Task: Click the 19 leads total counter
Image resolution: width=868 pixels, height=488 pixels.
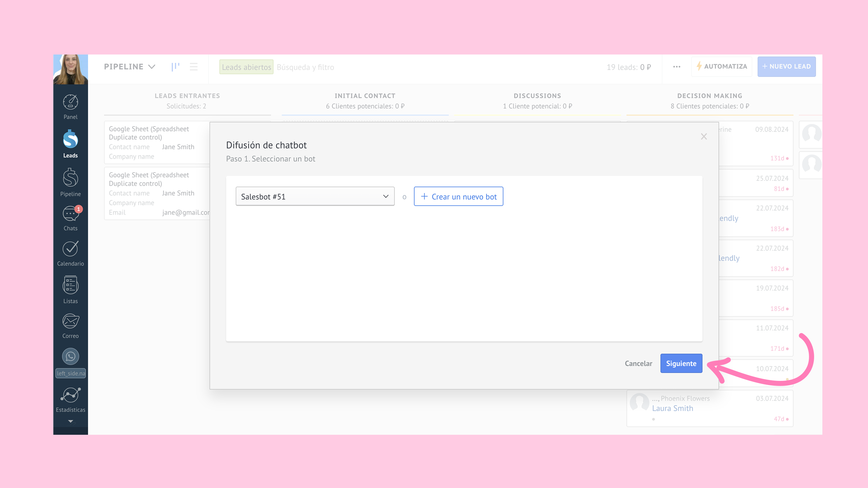Action: [x=629, y=67]
